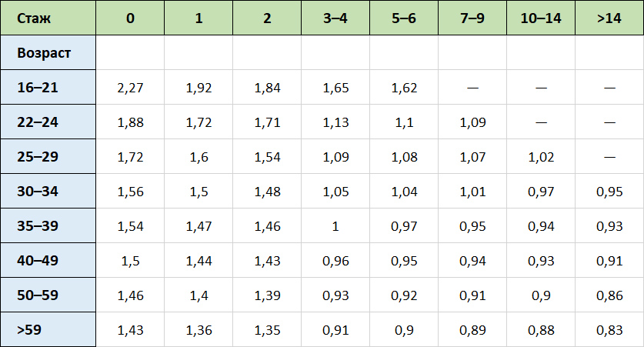
Task: Click the >14 column header
Action: [x=609, y=18]
